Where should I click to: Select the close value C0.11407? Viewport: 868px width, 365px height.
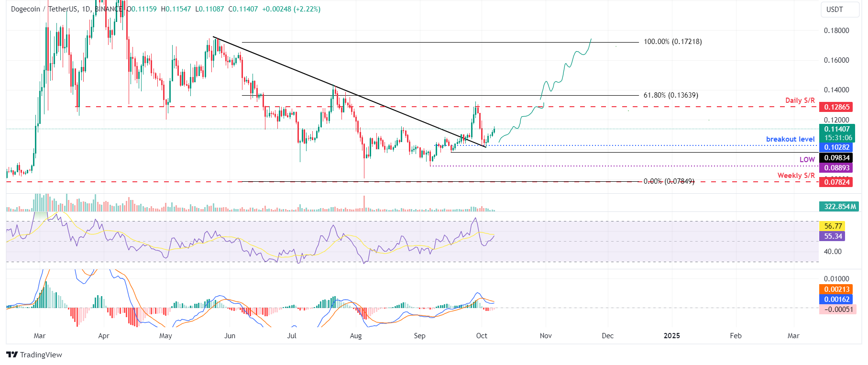[x=243, y=9]
